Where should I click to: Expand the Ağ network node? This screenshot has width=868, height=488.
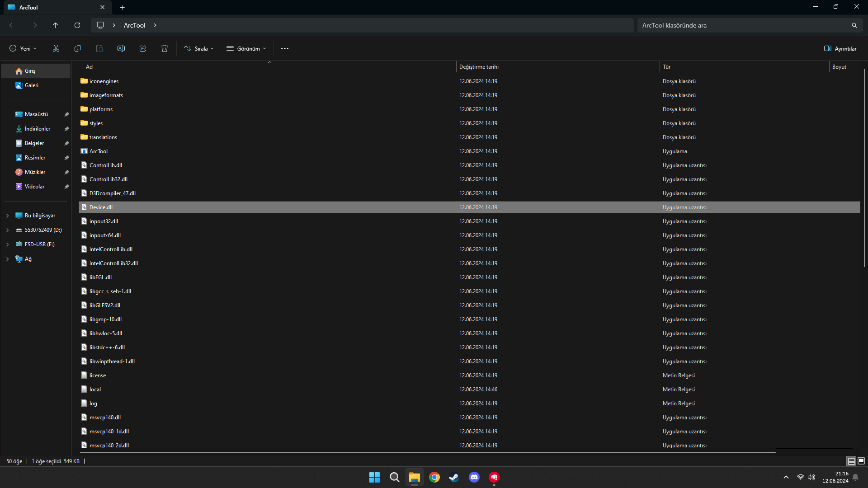7,259
